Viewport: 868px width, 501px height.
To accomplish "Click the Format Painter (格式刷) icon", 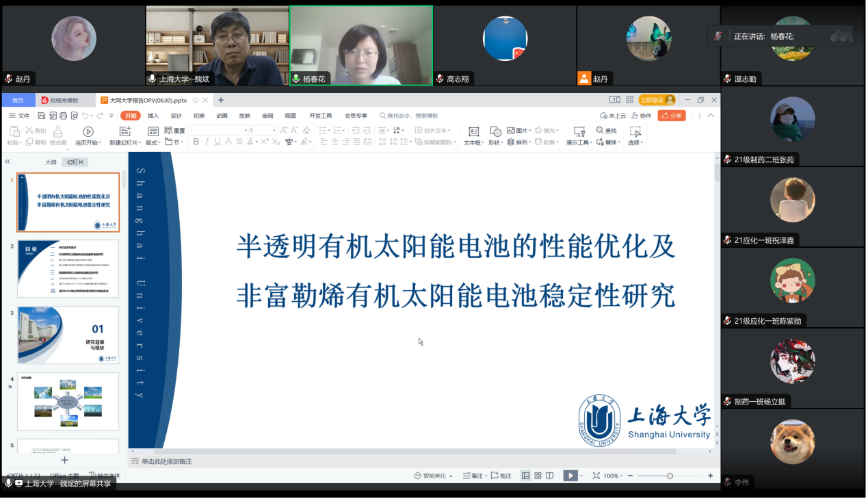I will [x=58, y=131].
